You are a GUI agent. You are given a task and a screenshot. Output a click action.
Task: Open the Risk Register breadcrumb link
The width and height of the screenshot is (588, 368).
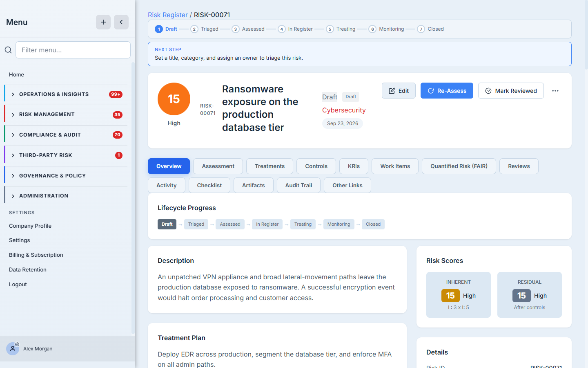(x=168, y=15)
